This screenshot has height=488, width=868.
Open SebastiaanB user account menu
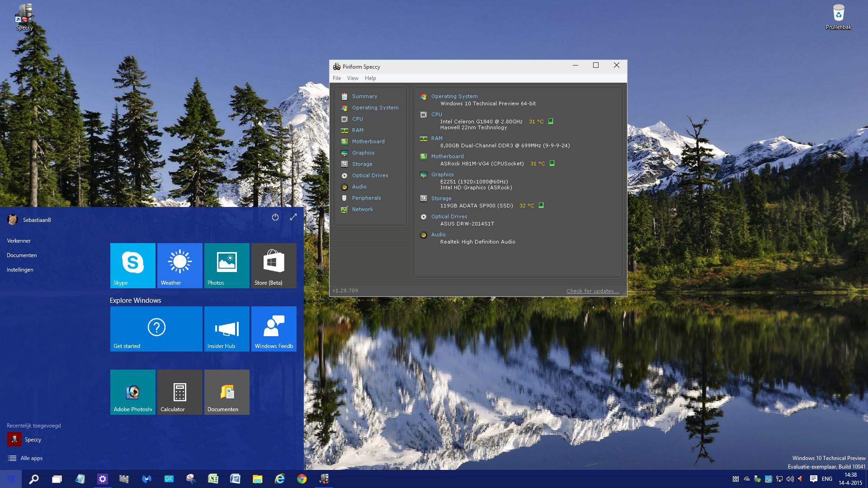(x=29, y=220)
